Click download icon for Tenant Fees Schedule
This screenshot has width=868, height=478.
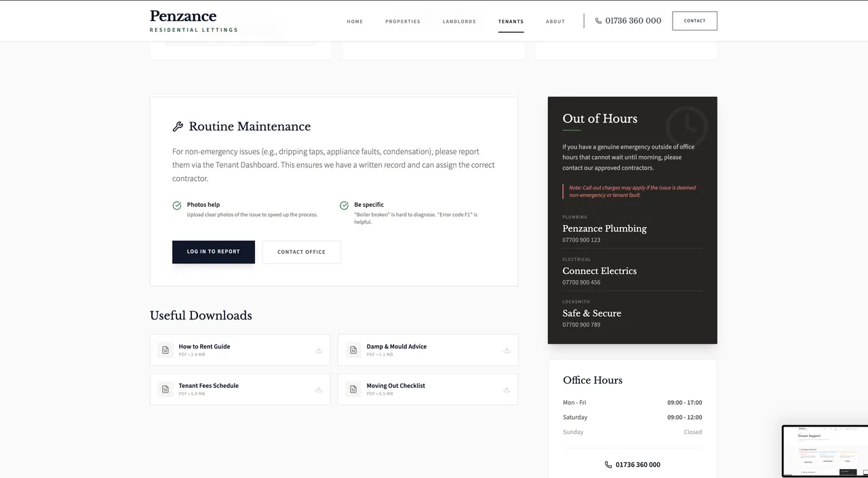[319, 390]
